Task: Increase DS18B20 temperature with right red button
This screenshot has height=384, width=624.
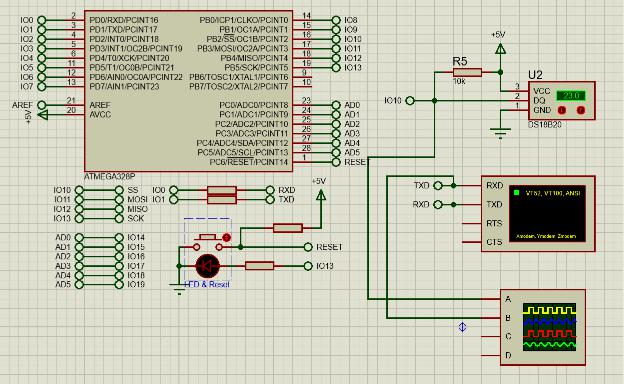Action: pyautogui.click(x=581, y=110)
